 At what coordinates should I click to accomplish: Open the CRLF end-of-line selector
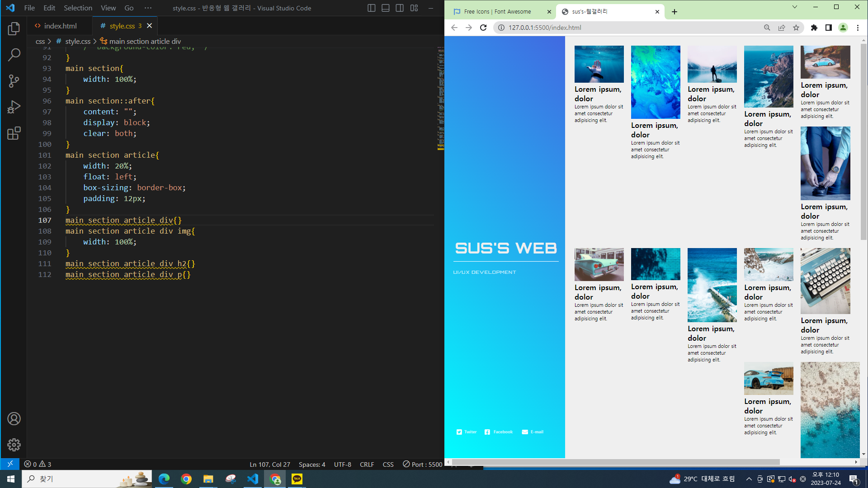[x=367, y=465]
